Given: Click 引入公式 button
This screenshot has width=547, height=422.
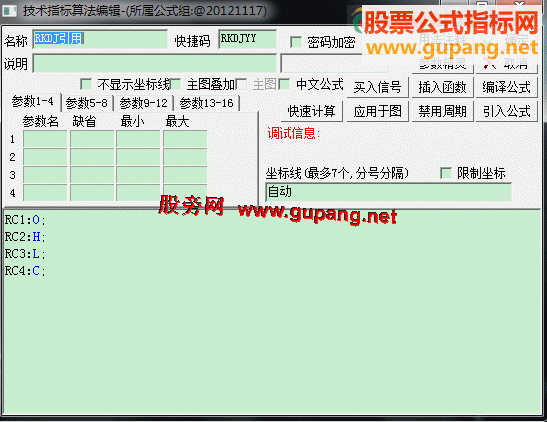Looking at the screenshot, I should point(507,112).
